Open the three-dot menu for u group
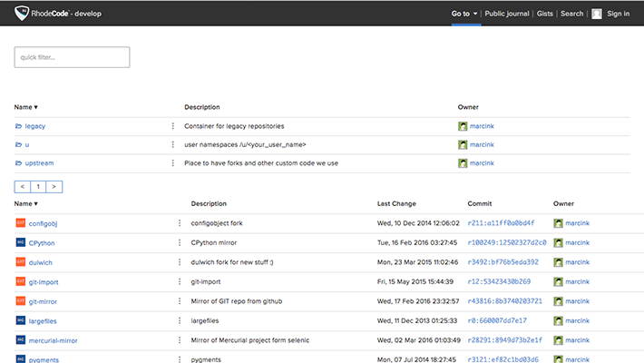Image resolution: width=644 pixels, height=363 pixels. [173, 144]
